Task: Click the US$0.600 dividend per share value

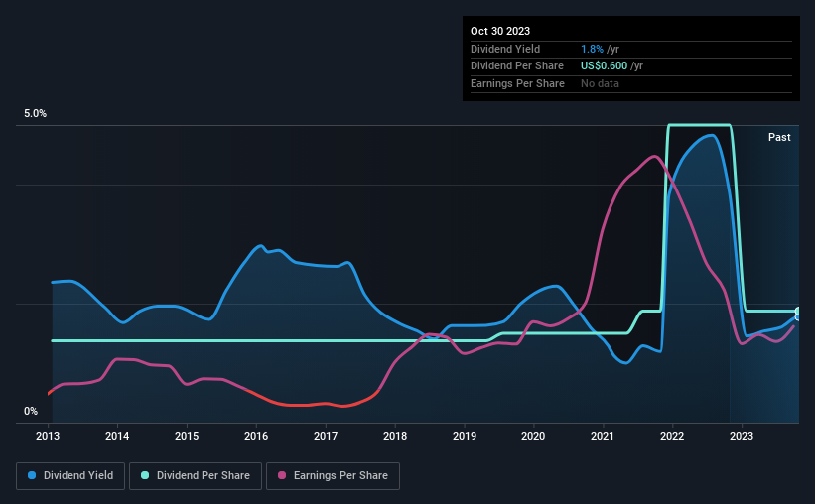Action: pyautogui.click(x=604, y=66)
